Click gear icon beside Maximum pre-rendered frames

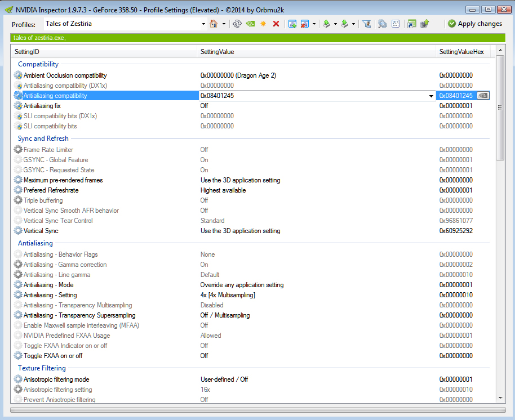[18, 180]
